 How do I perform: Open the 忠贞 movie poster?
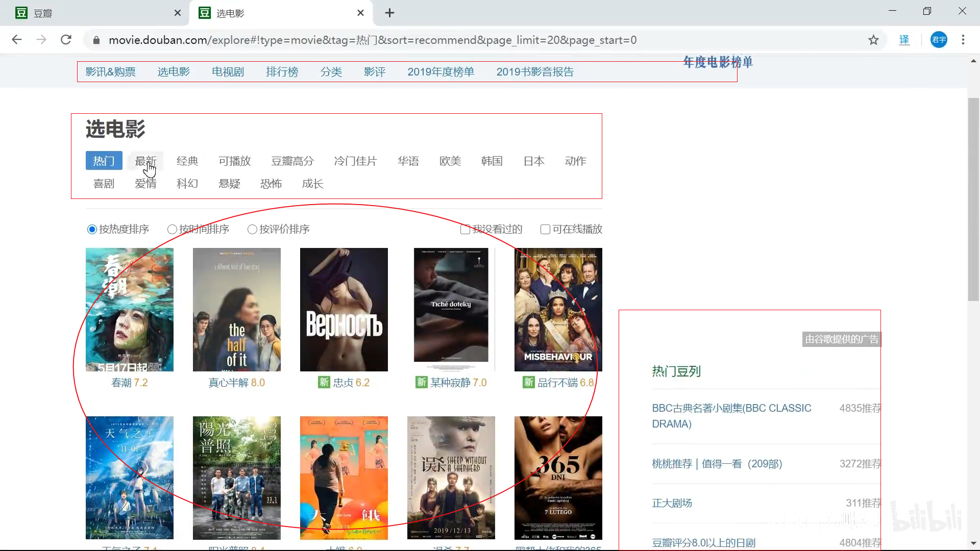(x=344, y=310)
